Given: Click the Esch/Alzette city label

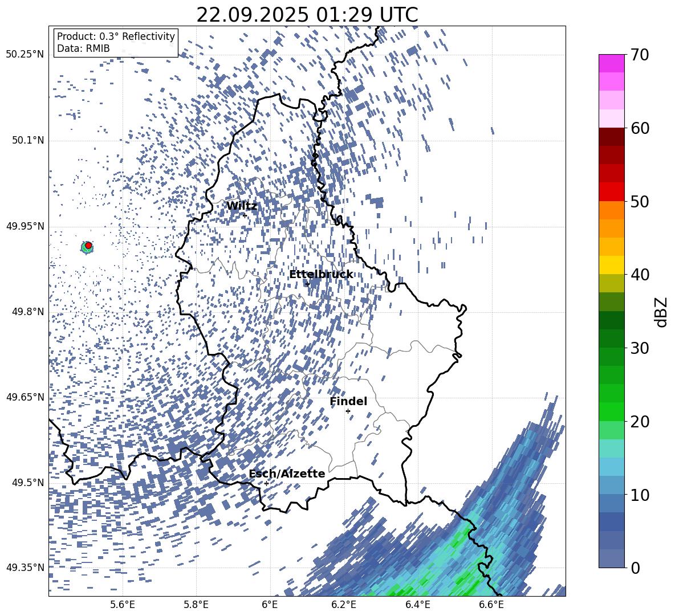Looking at the screenshot, I should click(287, 474).
